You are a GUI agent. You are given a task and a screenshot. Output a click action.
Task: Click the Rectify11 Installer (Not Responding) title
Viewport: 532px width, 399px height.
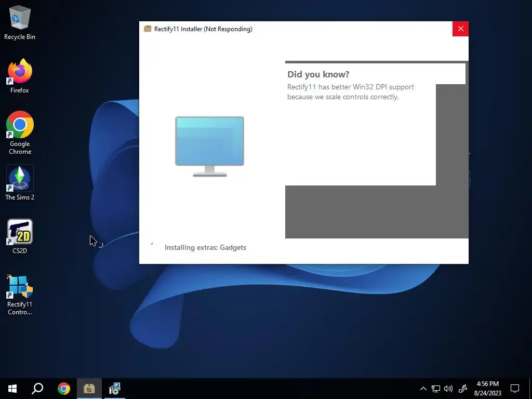(x=203, y=29)
